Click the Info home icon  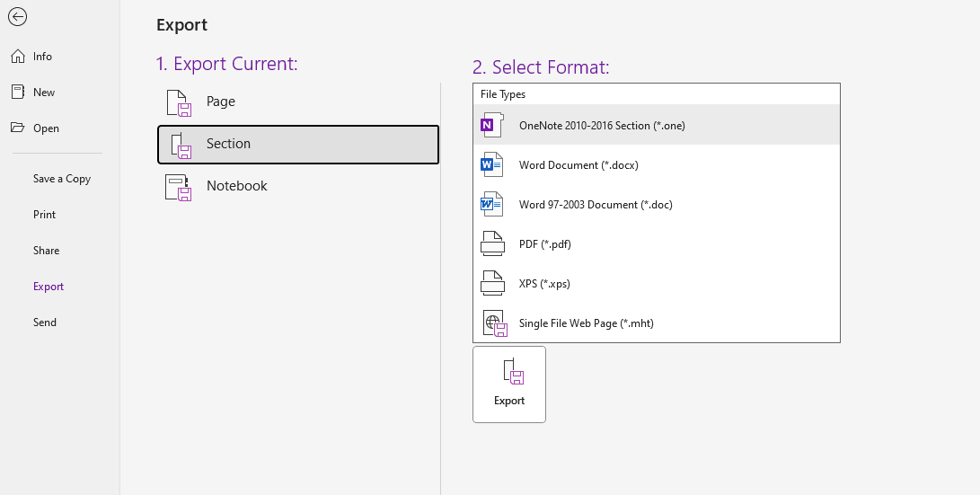pyautogui.click(x=17, y=57)
